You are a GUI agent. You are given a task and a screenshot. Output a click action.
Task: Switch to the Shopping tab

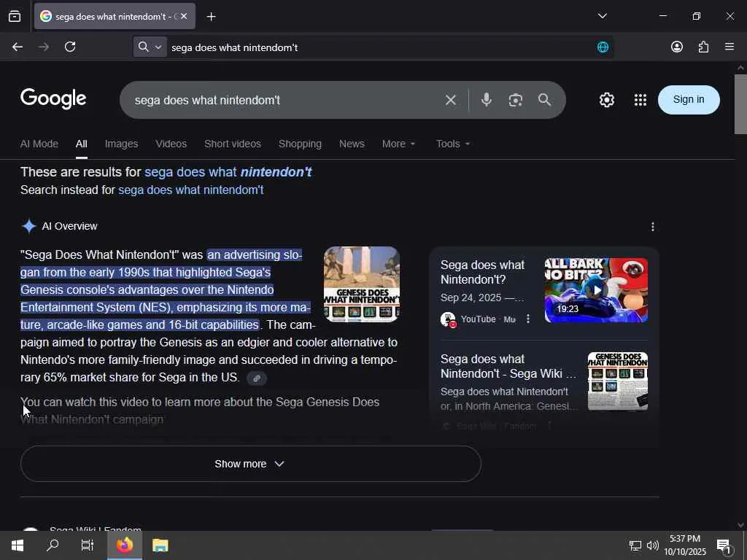click(x=300, y=144)
